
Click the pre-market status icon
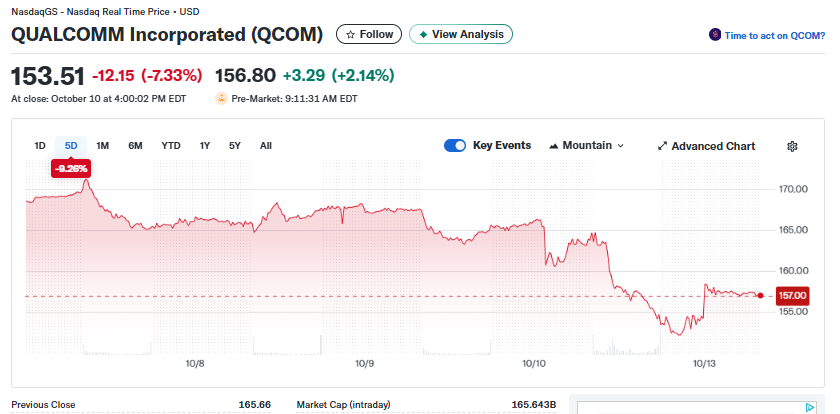(x=221, y=99)
